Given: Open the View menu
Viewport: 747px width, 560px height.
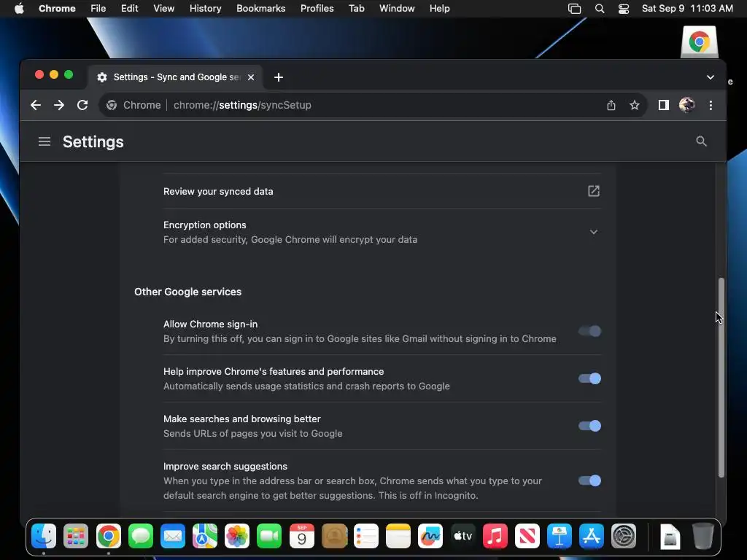Looking at the screenshot, I should tap(163, 8).
